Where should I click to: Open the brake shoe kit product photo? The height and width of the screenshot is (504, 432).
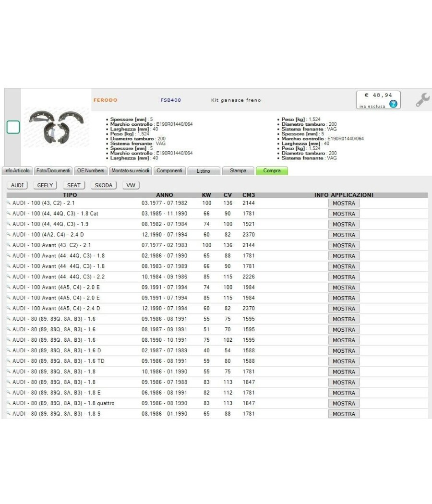(x=56, y=127)
